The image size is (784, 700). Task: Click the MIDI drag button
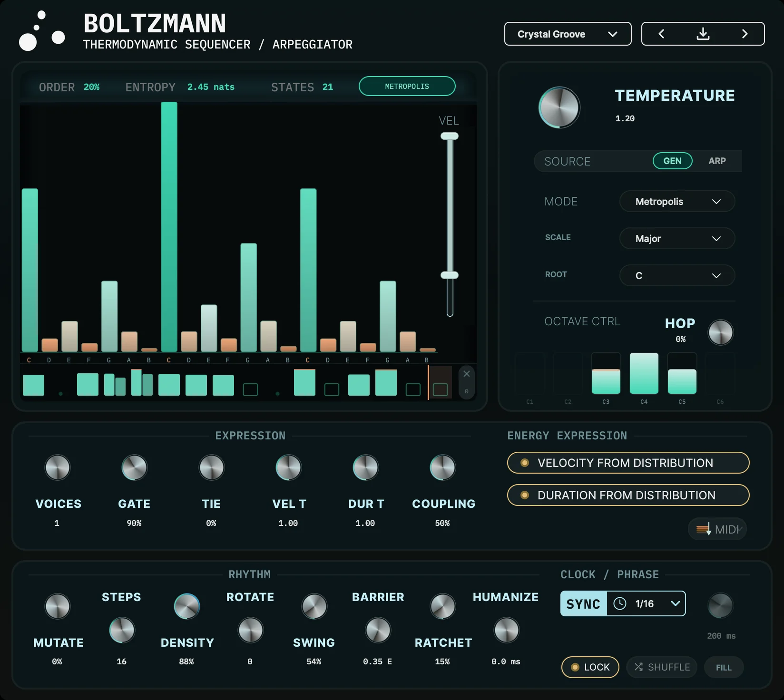717,529
